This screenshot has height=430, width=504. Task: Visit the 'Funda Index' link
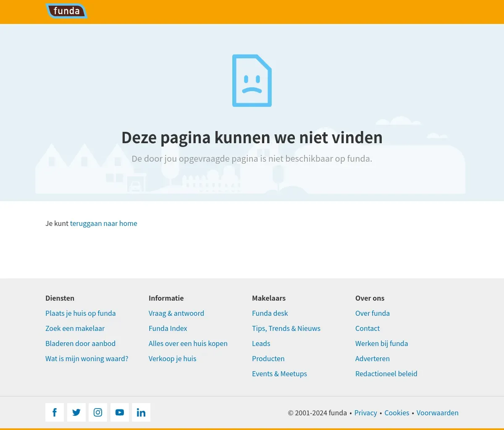tap(168, 328)
